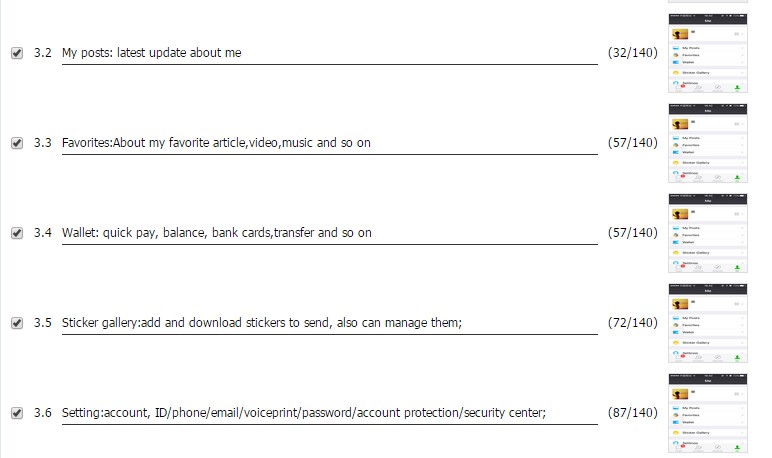Click the (87/140) character counter

633,413
